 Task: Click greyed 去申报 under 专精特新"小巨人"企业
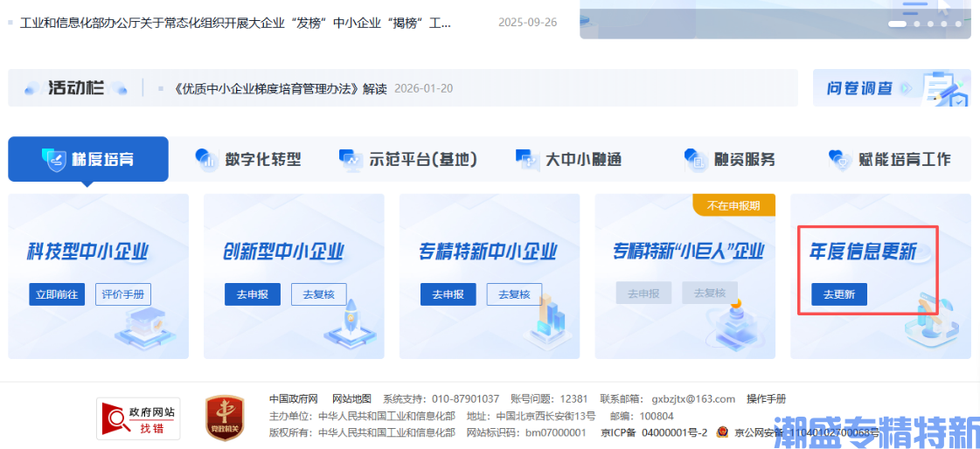643,293
